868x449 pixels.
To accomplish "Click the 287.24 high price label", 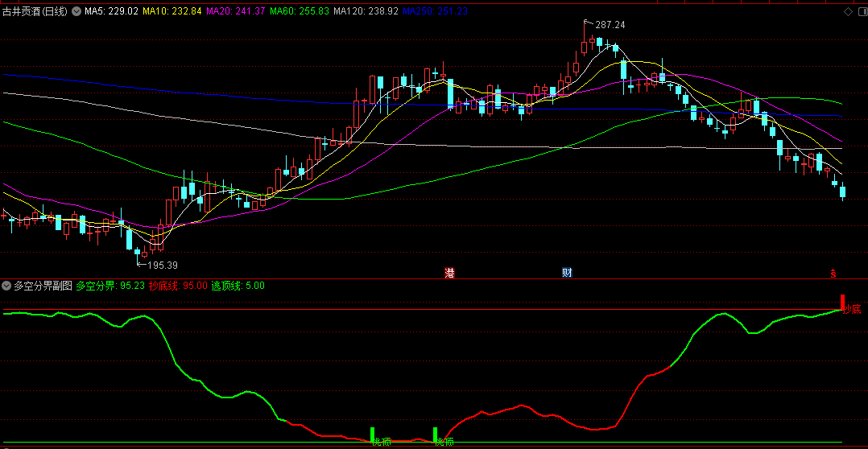I will coord(610,25).
